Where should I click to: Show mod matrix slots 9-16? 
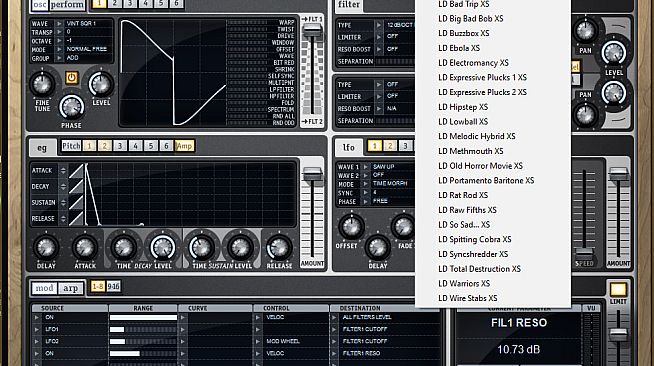click(113, 287)
